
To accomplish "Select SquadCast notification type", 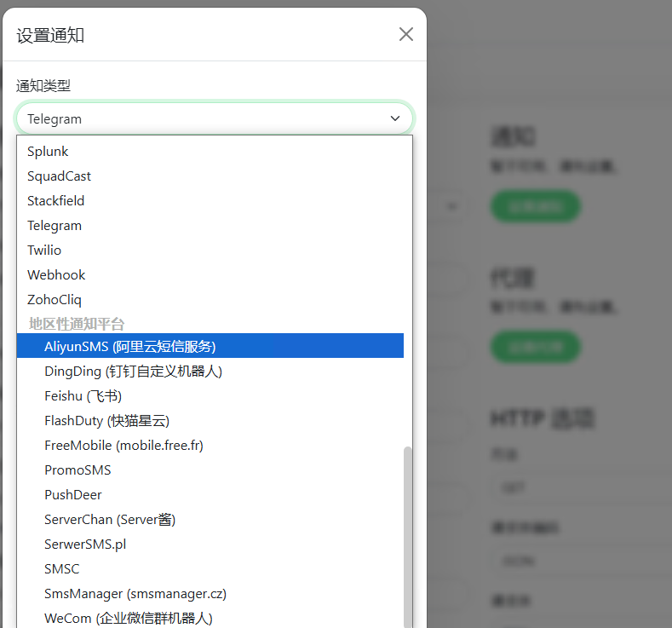I will (210, 176).
